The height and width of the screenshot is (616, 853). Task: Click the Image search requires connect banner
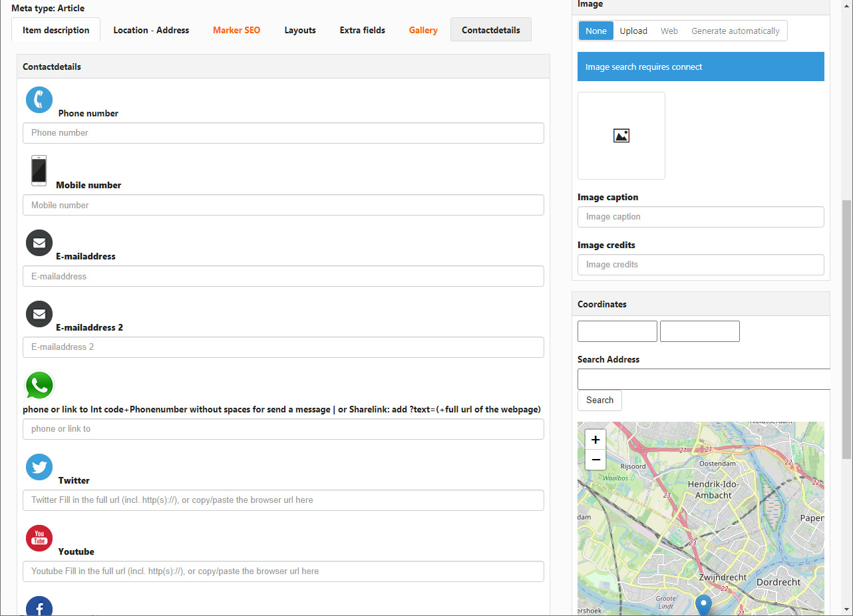[x=701, y=67]
